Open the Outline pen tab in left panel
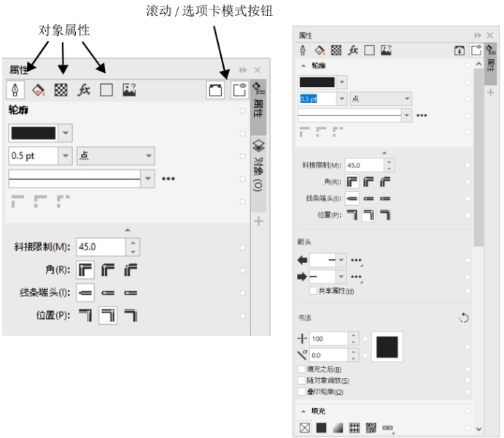This screenshot has width=504, height=438. coord(16,91)
